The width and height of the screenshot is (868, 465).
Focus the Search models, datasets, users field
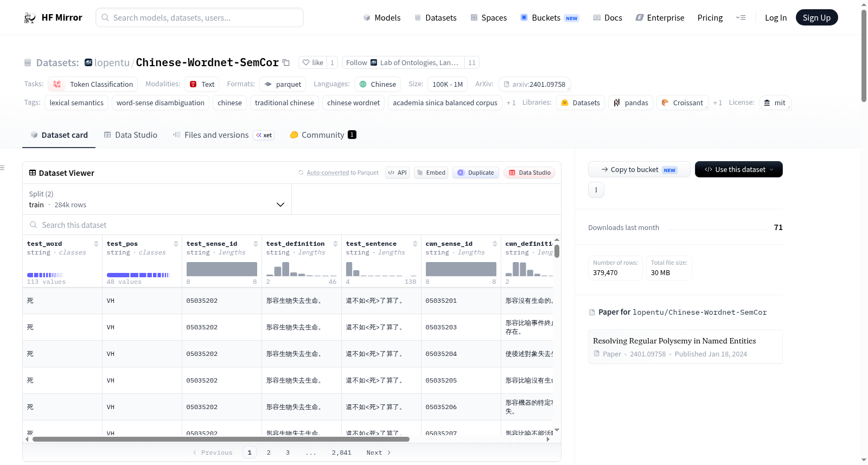200,17
